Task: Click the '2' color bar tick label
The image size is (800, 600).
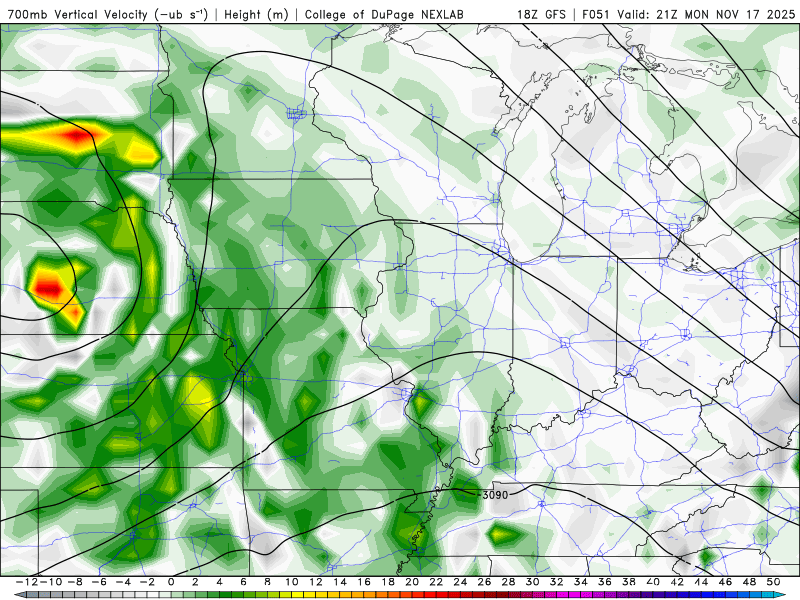Action: point(195,582)
